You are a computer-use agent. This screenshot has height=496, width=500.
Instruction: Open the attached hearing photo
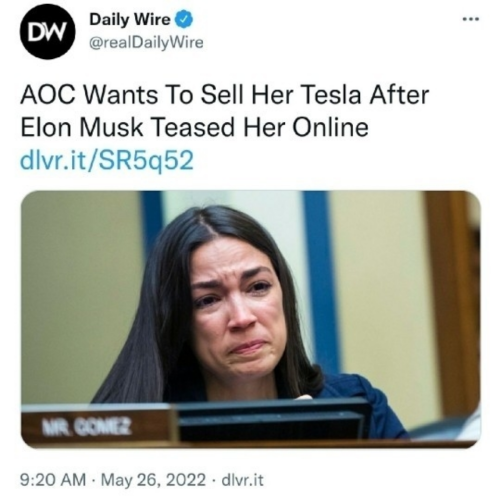[251, 319]
